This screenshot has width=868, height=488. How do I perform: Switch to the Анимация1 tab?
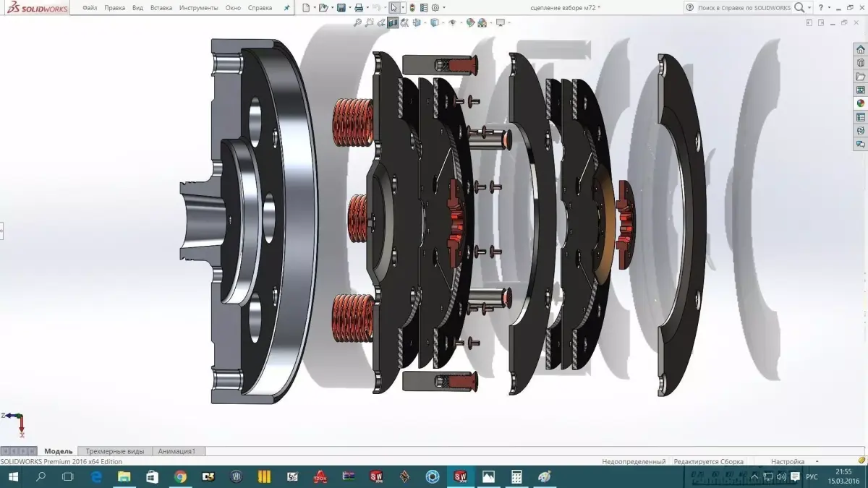click(x=177, y=451)
